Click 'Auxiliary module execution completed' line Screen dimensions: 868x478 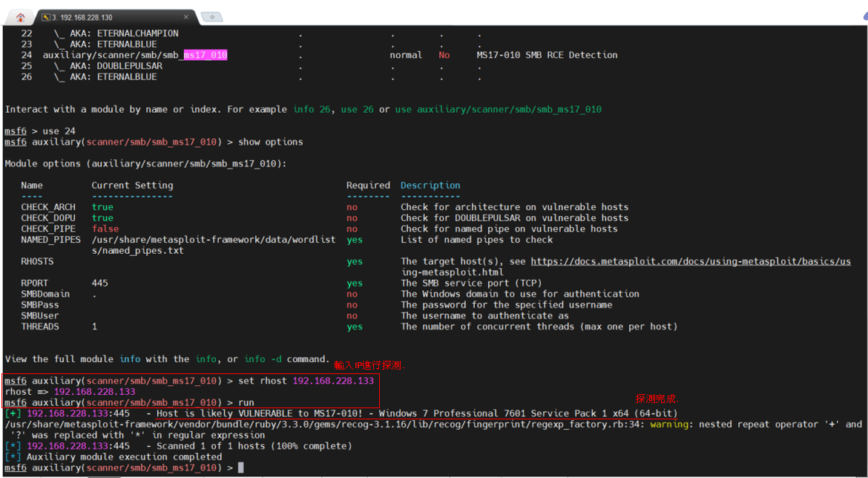pyautogui.click(x=124, y=457)
